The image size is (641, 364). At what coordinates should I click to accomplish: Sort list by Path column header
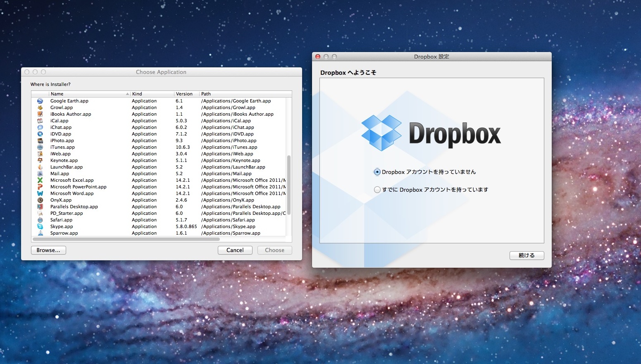click(x=245, y=94)
